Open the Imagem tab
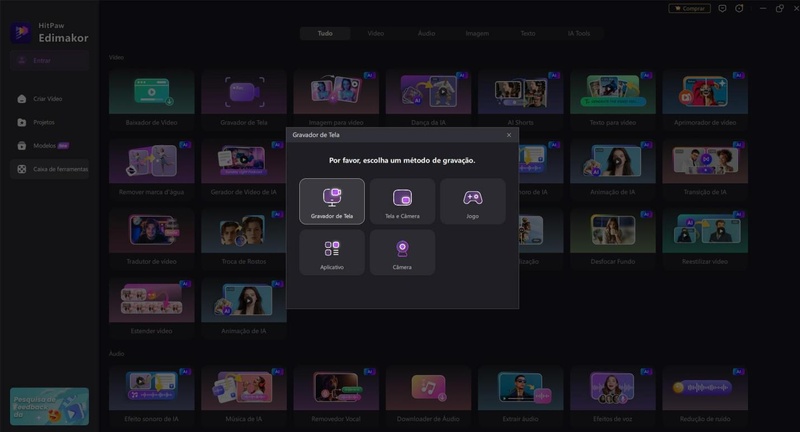This screenshot has width=800, height=432. coord(477,33)
